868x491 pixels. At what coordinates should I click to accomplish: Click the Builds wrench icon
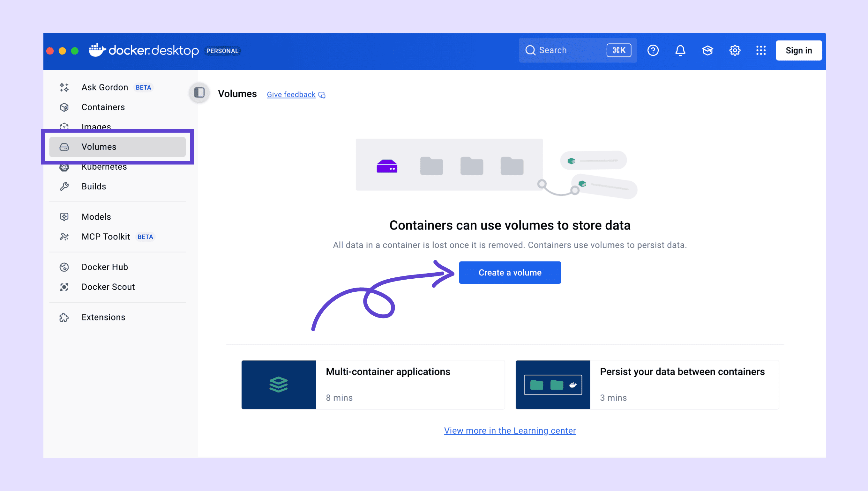click(x=64, y=187)
